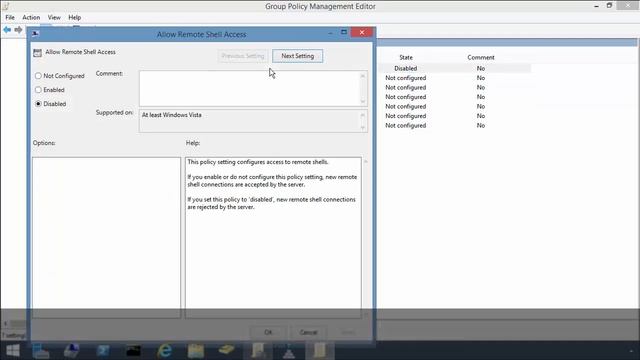
Task: Cancel the Allow Remote Shell Access dialog
Action: 308,332
